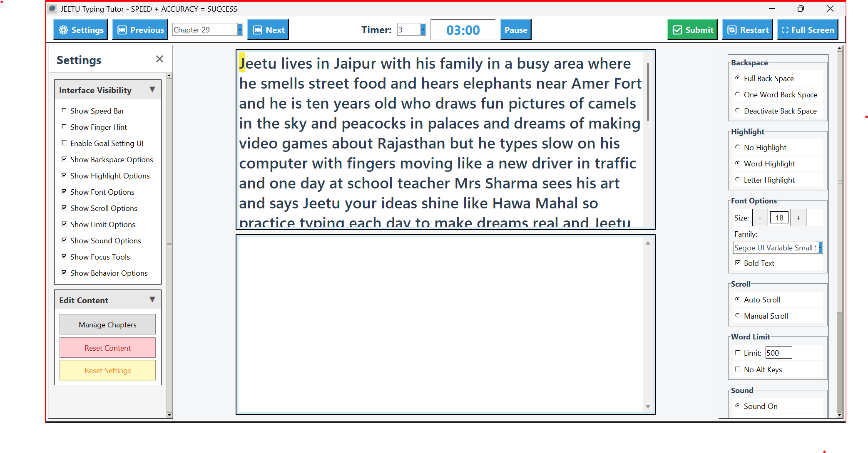Viewport: 868px width, 453px height.
Task: Decrease font size with minus button
Action: click(760, 218)
